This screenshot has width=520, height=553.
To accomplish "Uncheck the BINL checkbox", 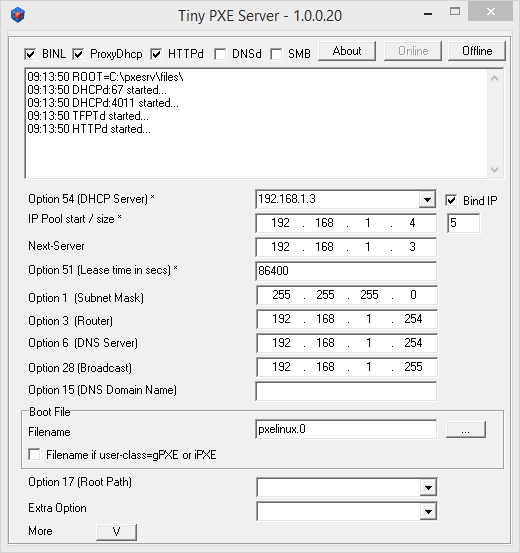I will pyautogui.click(x=30, y=54).
